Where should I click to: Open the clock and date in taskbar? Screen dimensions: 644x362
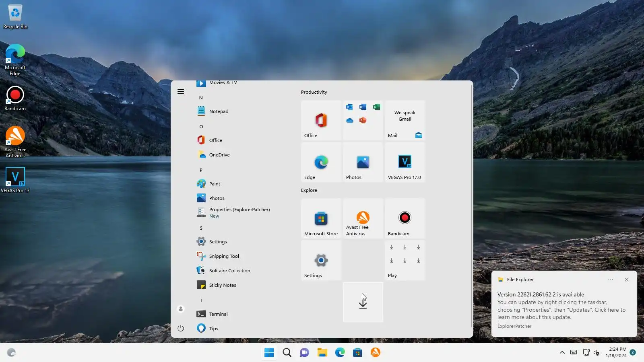click(616, 352)
